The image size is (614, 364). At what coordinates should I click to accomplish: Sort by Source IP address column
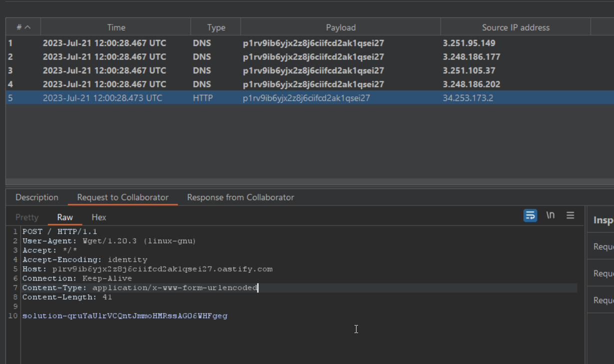pos(515,27)
